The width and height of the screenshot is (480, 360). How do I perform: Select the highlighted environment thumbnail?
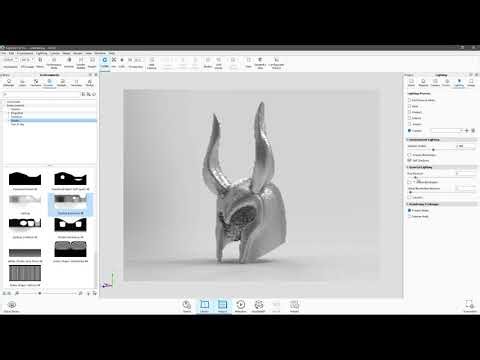[70, 204]
